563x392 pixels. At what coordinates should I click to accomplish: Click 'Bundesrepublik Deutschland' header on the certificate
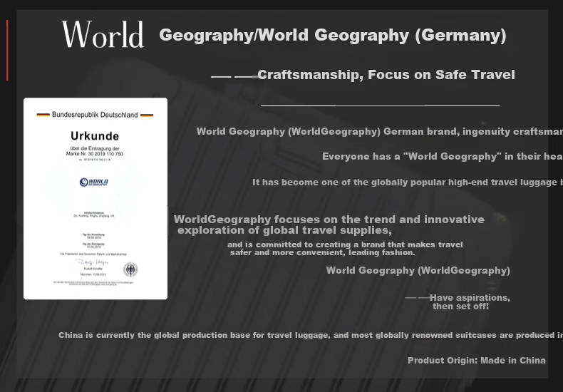[95, 115]
